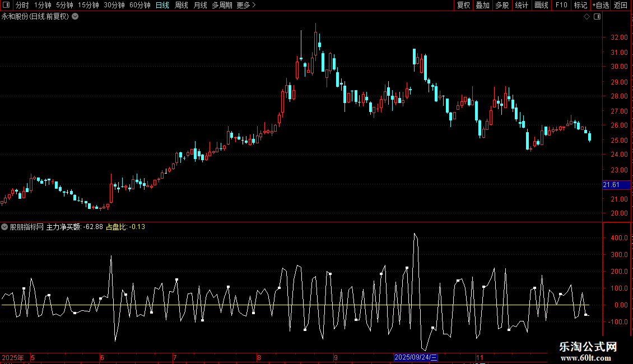This screenshot has height=364, width=633.
Task: Click the 主力净买额 value label
Action: point(75,227)
